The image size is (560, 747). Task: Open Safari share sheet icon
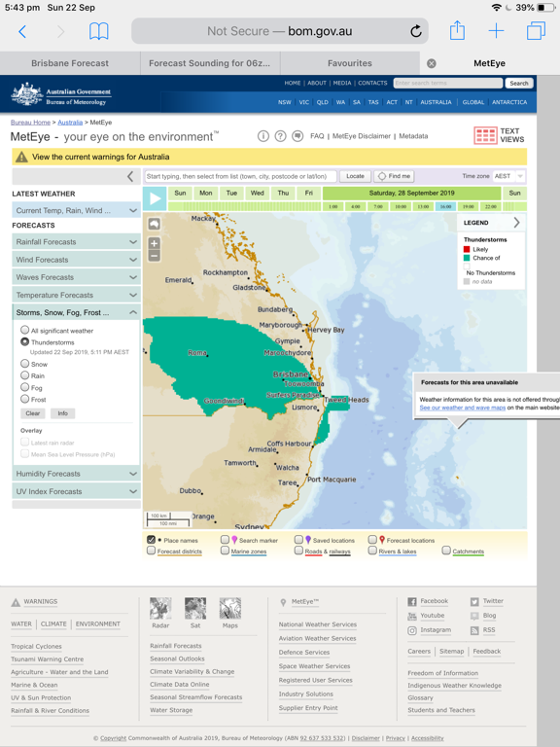tap(457, 30)
